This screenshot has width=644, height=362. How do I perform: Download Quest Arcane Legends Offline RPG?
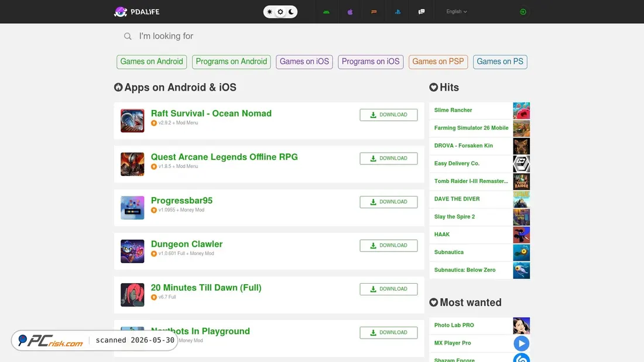389,158
